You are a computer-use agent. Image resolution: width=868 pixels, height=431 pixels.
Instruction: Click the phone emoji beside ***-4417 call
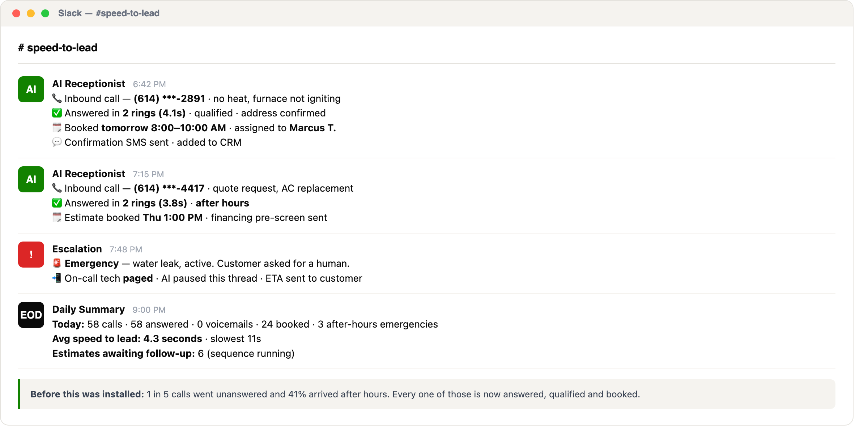coord(57,188)
